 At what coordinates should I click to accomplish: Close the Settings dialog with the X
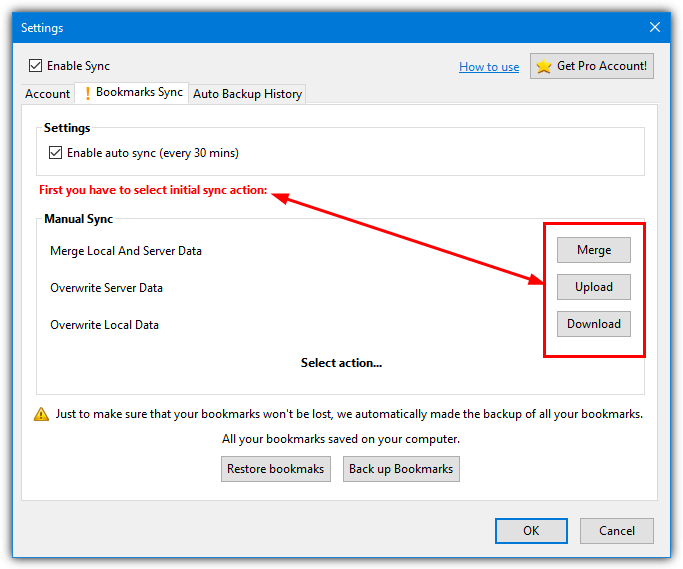point(655,28)
